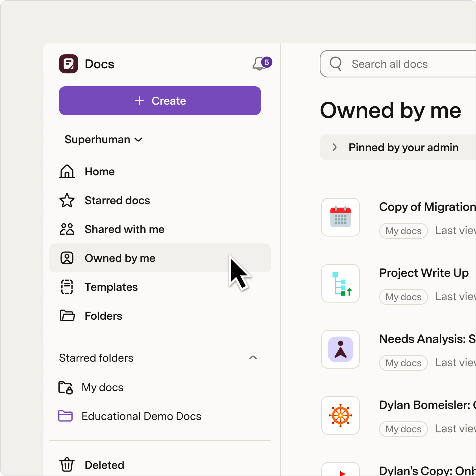This screenshot has width=476, height=476.
Task: Click the My docs tag under Dylan Bomeisler
Action: 403,429
